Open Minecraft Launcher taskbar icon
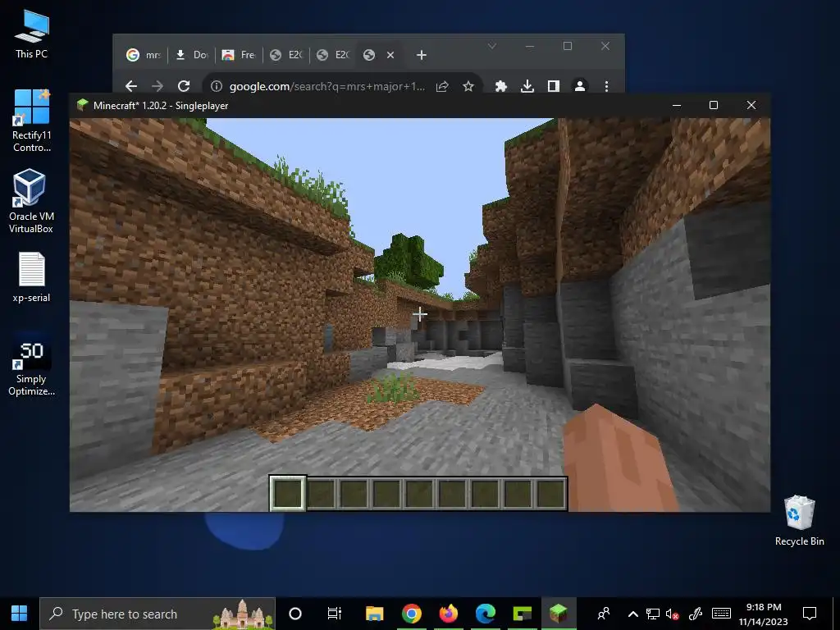Screen dimensions: 840x630 pos(523,614)
